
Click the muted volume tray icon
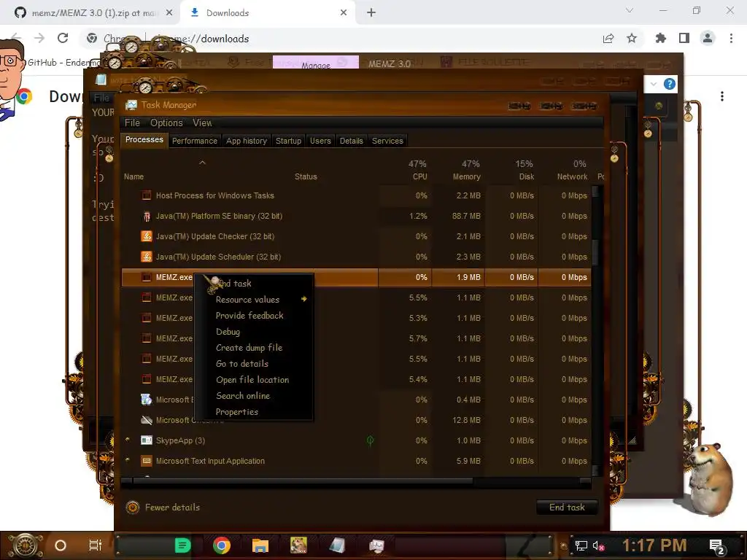[598, 545]
